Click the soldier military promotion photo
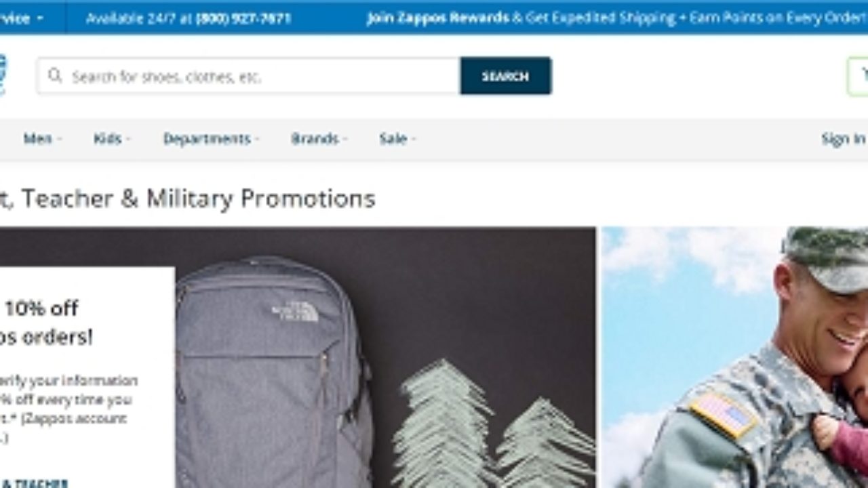Image resolution: width=868 pixels, height=488 pixels. tap(734, 357)
